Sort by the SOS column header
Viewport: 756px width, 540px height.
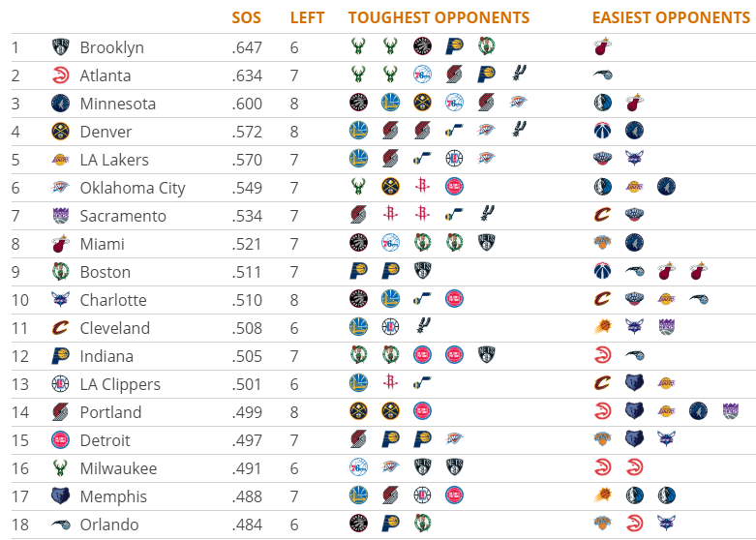coord(246,17)
